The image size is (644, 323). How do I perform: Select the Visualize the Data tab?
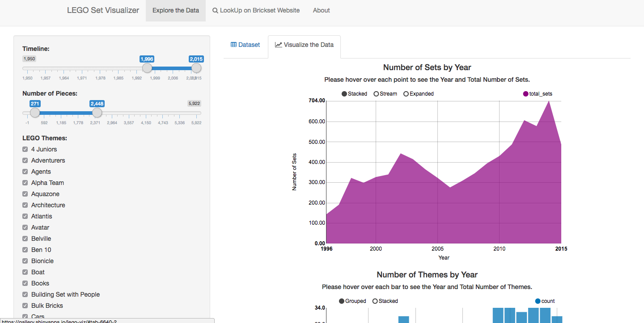pyautogui.click(x=304, y=46)
